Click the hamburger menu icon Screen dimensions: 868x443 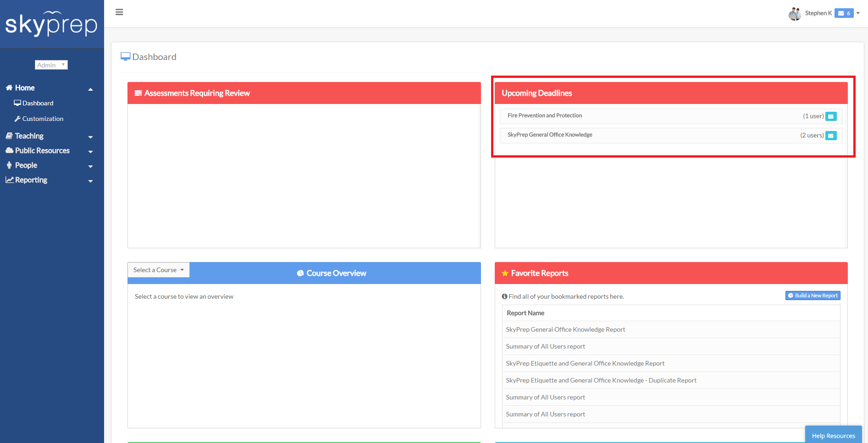[x=119, y=12]
